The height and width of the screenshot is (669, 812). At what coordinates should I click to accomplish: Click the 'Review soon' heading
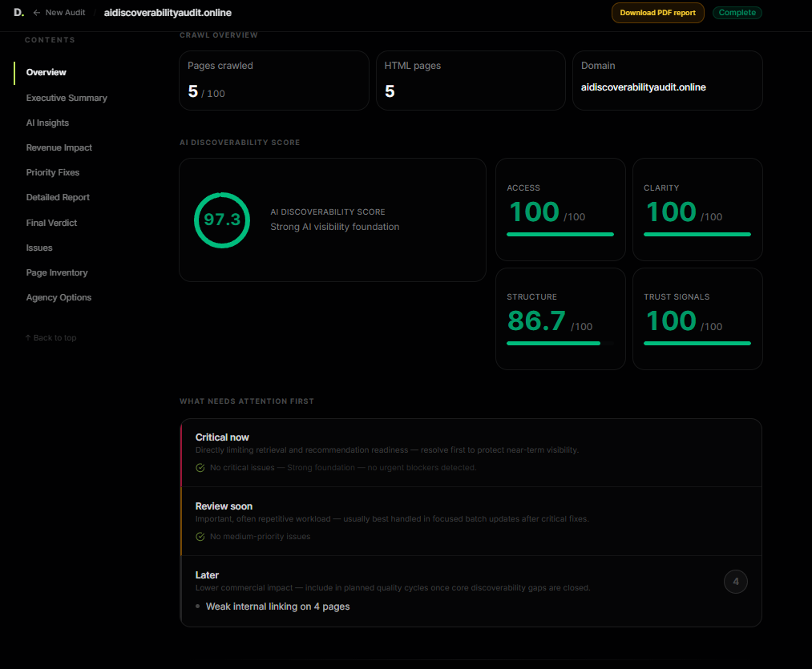224,506
